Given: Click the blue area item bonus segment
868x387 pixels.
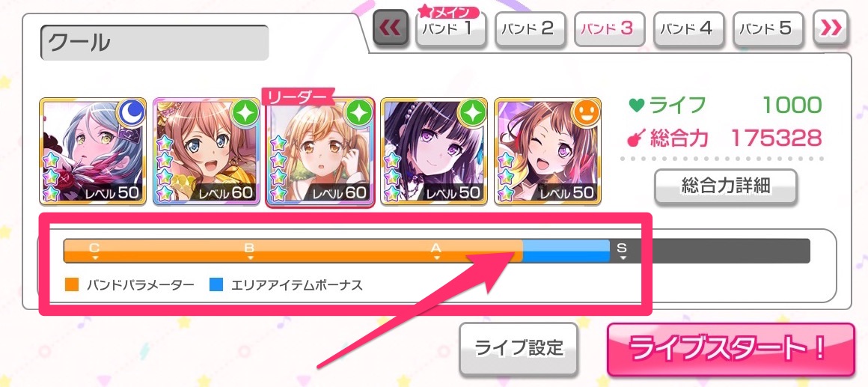Looking at the screenshot, I should 566,251.
